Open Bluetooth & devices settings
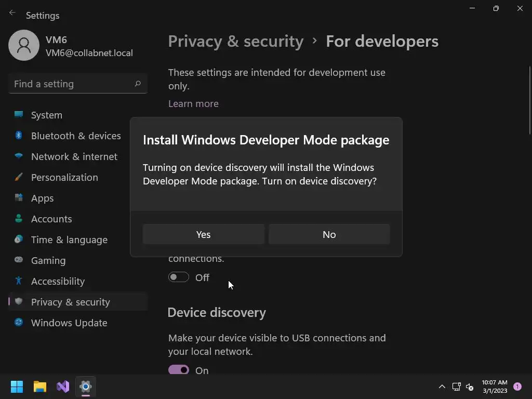 [x=75, y=136]
